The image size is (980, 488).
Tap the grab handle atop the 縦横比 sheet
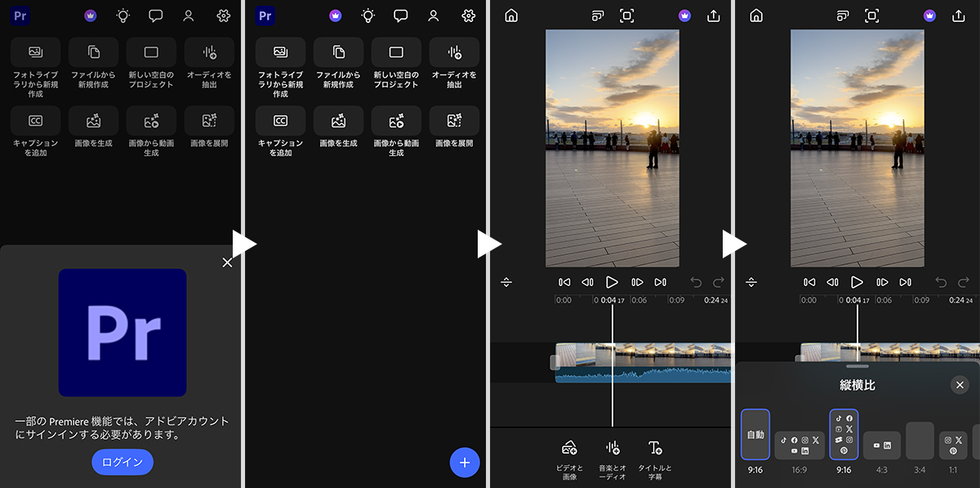[857, 366]
